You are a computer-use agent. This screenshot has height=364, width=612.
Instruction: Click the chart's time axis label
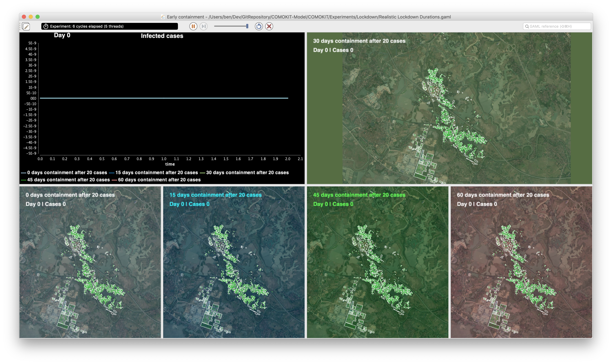pos(170,164)
